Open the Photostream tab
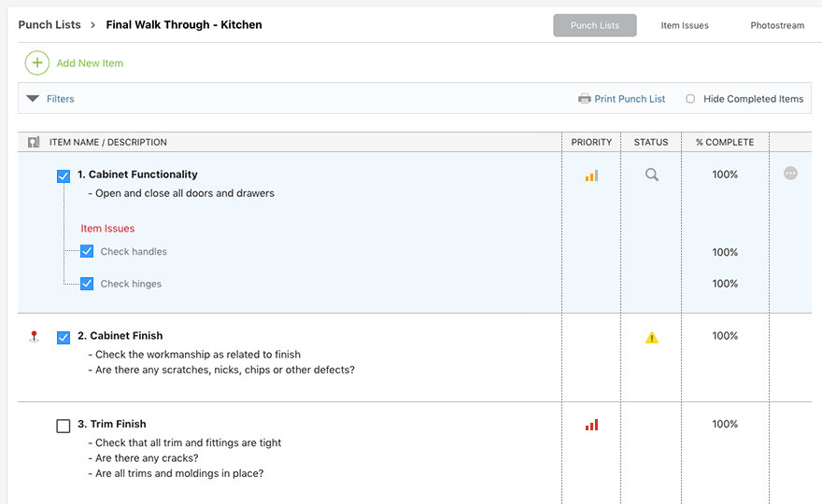The width and height of the screenshot is (822, 504). 777,25
